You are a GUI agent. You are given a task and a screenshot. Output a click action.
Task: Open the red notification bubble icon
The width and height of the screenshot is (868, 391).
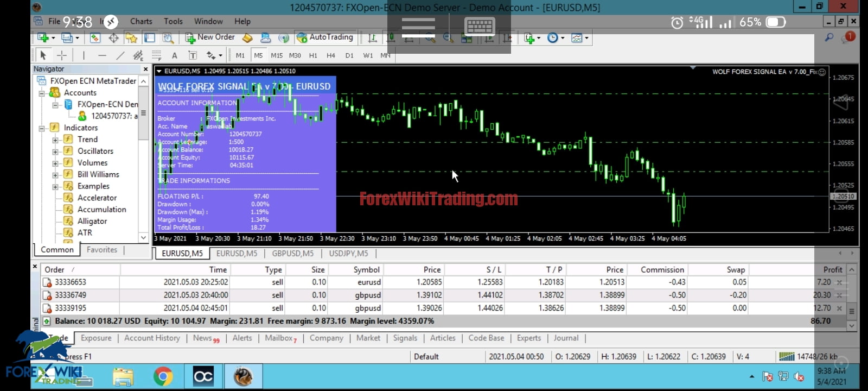[x=849, y=37]
